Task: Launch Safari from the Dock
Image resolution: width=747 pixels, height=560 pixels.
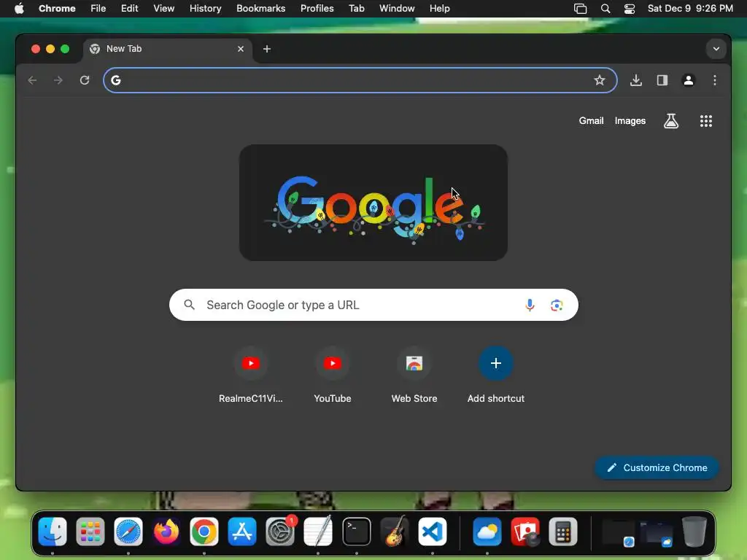Action: point(128,532)
